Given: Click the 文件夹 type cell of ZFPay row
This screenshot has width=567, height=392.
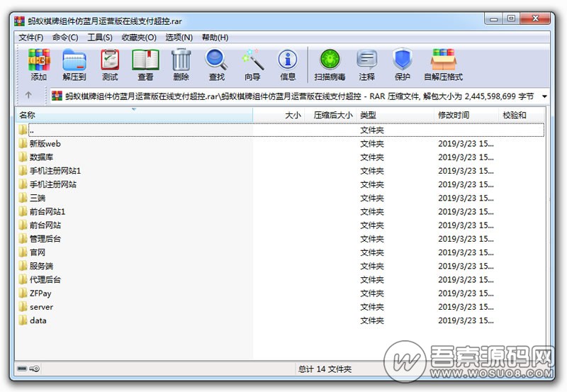Looking at the screenshot, I should [x=371, y=293].
